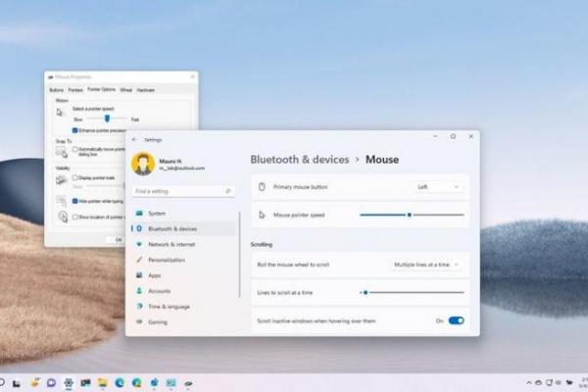Switch to Buttons tab in Mouse Properties
The width and height of the screenshot is (588, 392).
[57, 90]
